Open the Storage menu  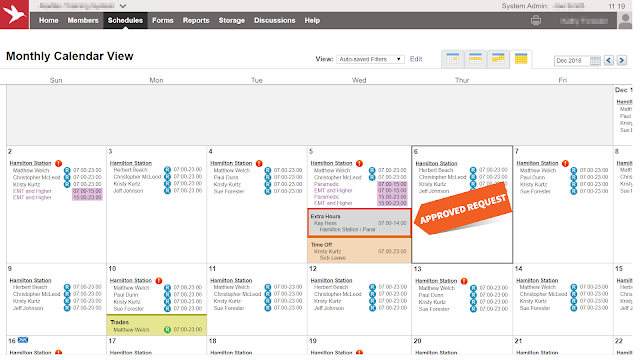click(231, 20)
